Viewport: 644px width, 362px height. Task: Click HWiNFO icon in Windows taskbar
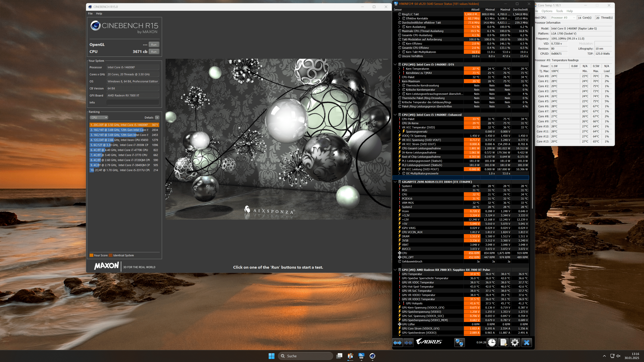361,356
